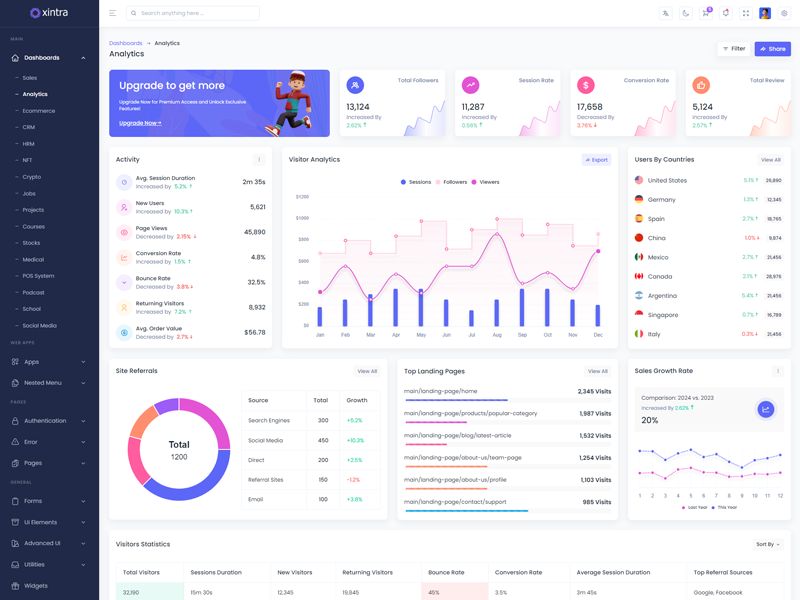The image size is (800, 600).
Task: Open the Sort By dropdown
Action: pos(767,544)
